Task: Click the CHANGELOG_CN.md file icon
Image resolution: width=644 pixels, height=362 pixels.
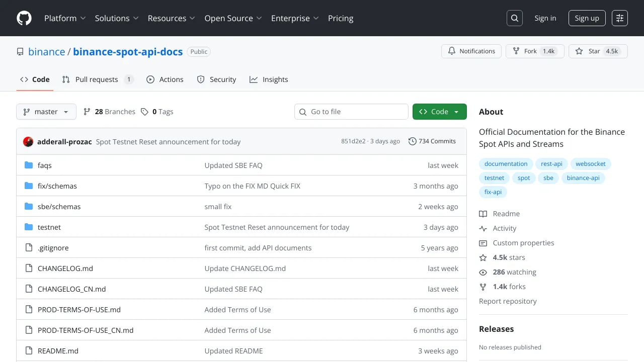Action: coord(29,289)
